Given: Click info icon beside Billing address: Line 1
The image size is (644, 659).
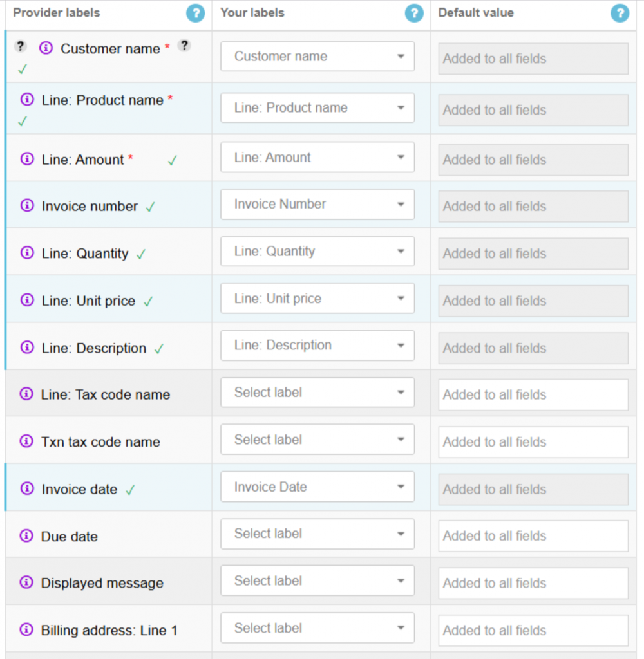Looking at the screenshot, I should pyautogui.click(x=27, y=629).
